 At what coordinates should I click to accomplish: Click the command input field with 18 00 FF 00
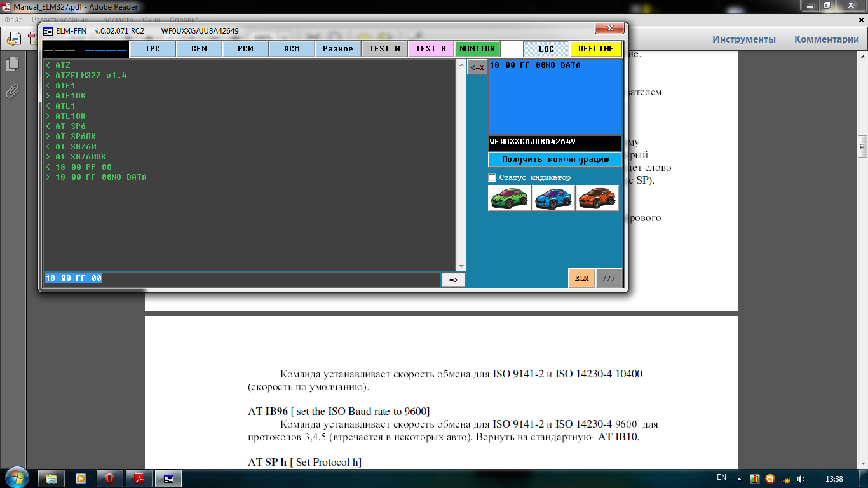point(241,279)
